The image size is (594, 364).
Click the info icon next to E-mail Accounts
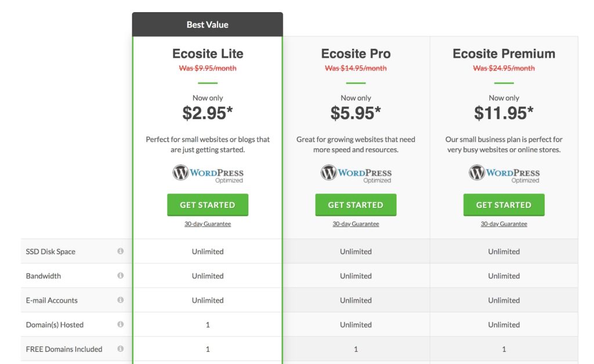click(x=121, y=300)
